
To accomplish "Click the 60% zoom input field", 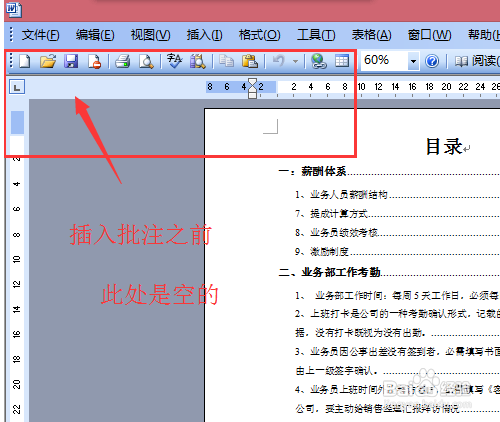I will tap(384, 61).
